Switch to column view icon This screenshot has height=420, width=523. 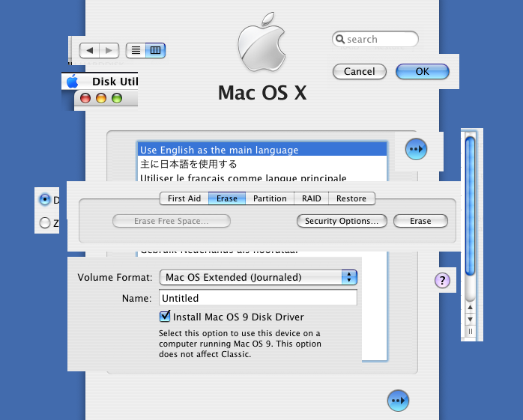[155, 50]
